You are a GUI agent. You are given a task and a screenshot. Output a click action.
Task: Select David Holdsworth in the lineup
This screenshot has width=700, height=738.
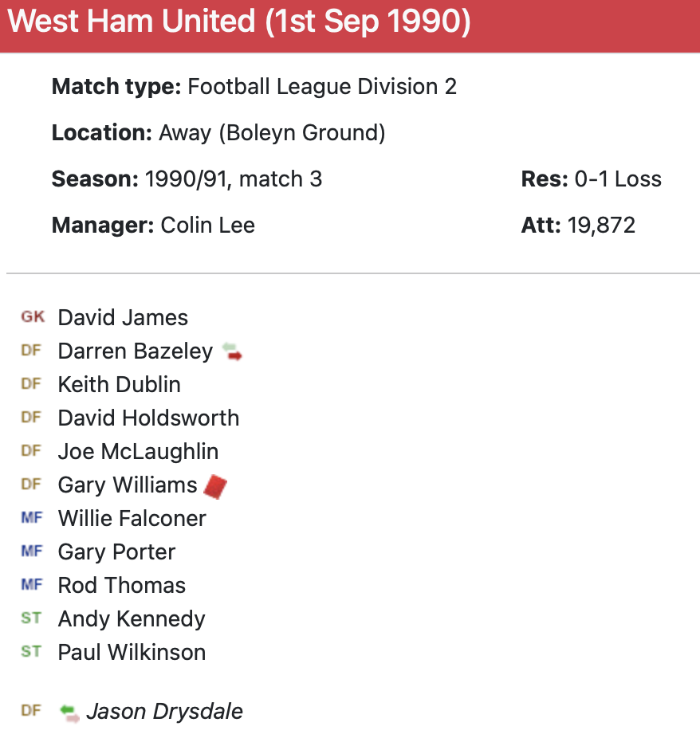(148, 418)
